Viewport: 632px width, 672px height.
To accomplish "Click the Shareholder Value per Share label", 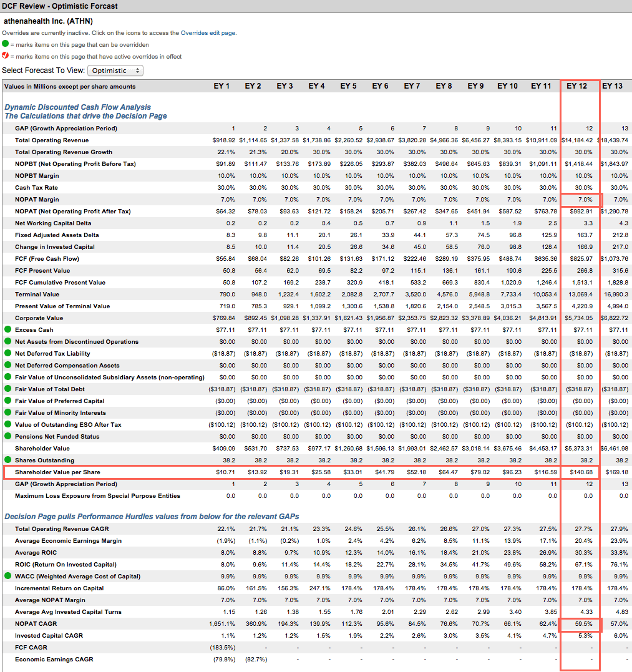I will pyautogui.click(x=57, y=472).
